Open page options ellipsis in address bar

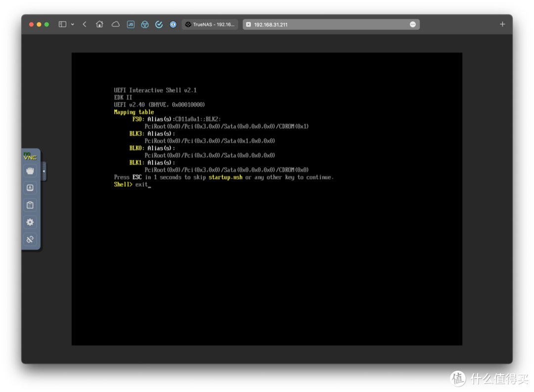pos(413,24)
